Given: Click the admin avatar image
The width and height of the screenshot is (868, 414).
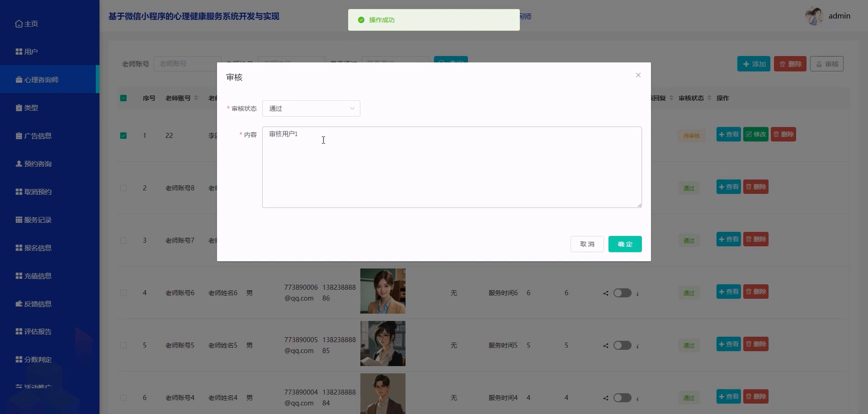Looking at the screenshot, I should [x=814, y=16].
